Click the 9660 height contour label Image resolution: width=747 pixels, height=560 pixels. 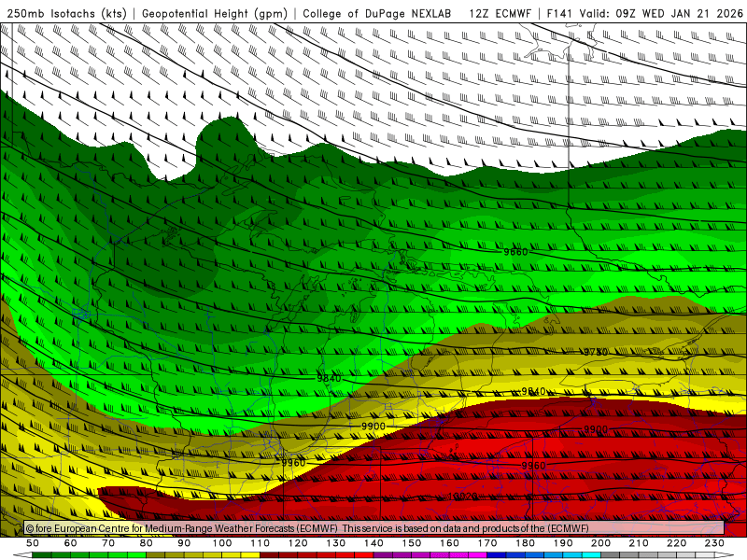tap(516, 252)
